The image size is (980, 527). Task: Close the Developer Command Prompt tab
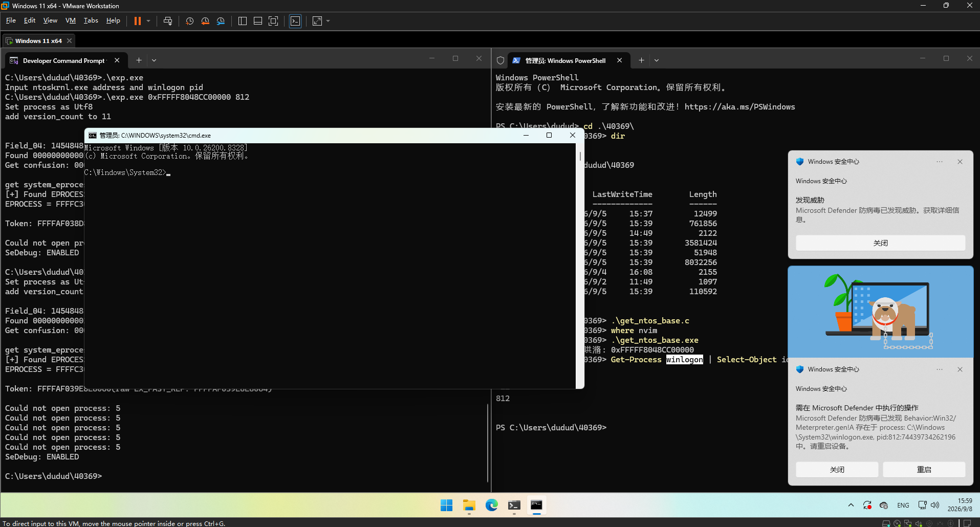click(117, 60)
